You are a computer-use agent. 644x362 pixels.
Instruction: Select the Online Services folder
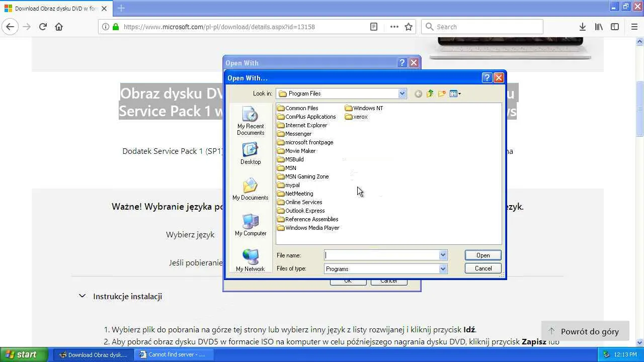[x=299, y=202]
